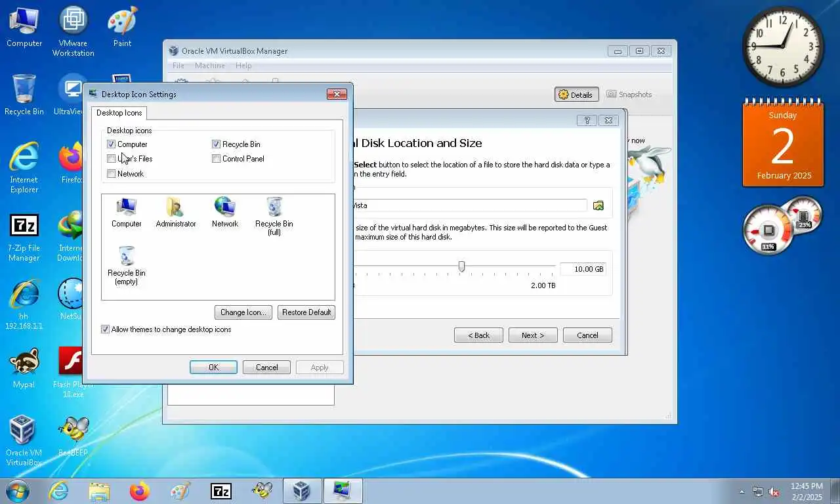Select Computer icon in the icon preview list
The image size is (840, 504).
point(127,212)
